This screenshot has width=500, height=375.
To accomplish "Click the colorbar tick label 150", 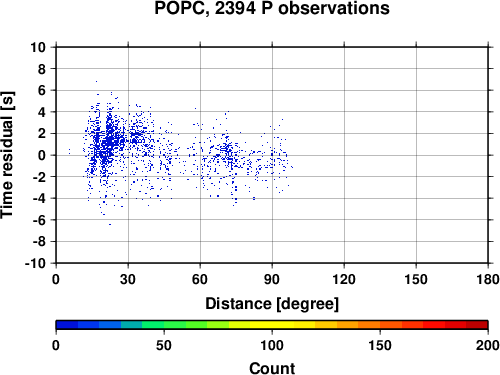I will tap(380, 346).
